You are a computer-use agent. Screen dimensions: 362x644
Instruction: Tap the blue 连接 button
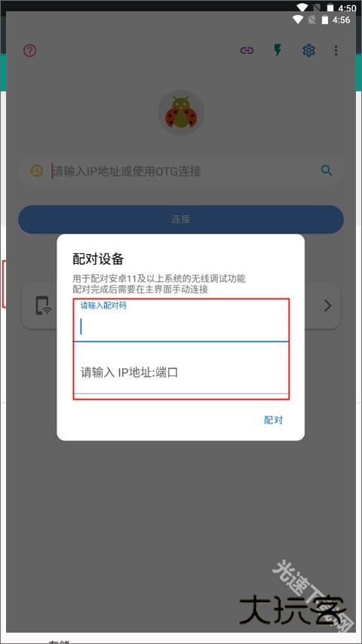[x=181, y=219]
